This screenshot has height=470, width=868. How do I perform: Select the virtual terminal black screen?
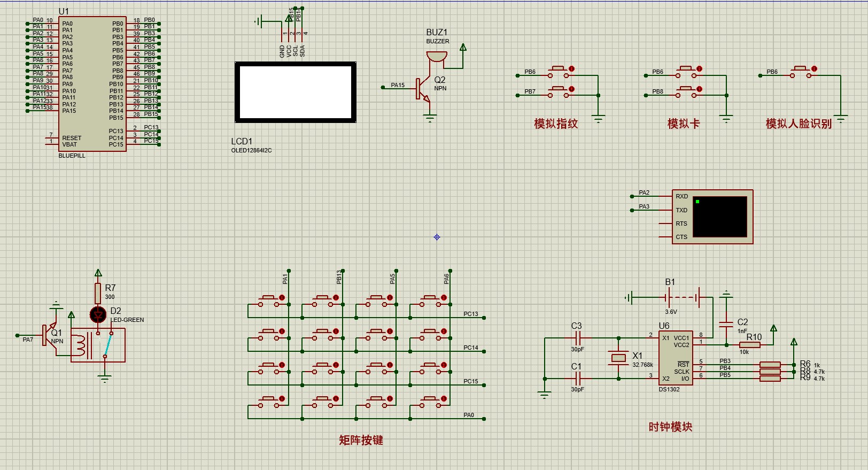tap(719, 217)
